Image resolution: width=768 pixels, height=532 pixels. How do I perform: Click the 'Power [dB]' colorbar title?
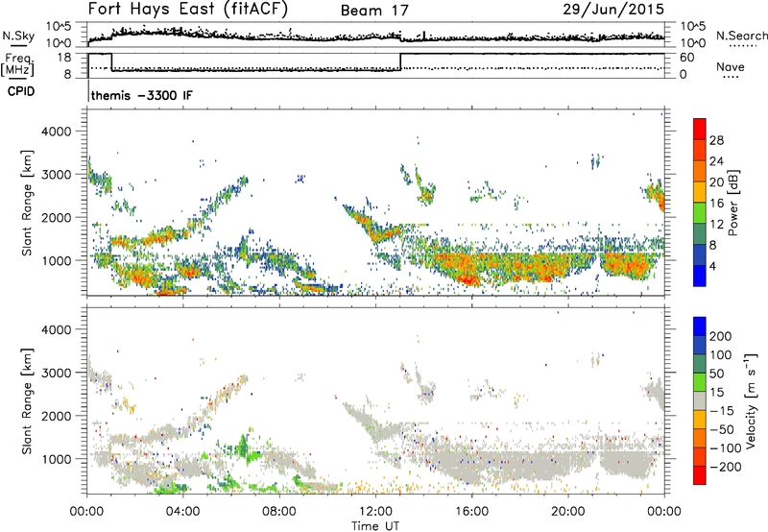point(733,203)
